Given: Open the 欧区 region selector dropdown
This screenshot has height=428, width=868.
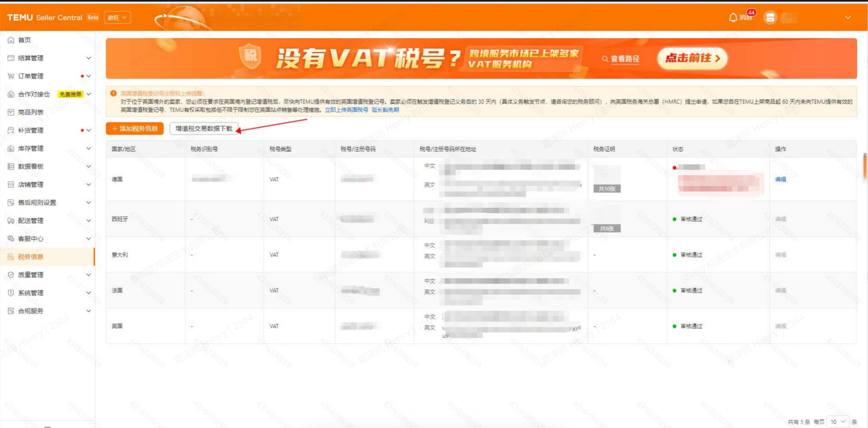Looking at the screenshot, I should coord(117,18).
